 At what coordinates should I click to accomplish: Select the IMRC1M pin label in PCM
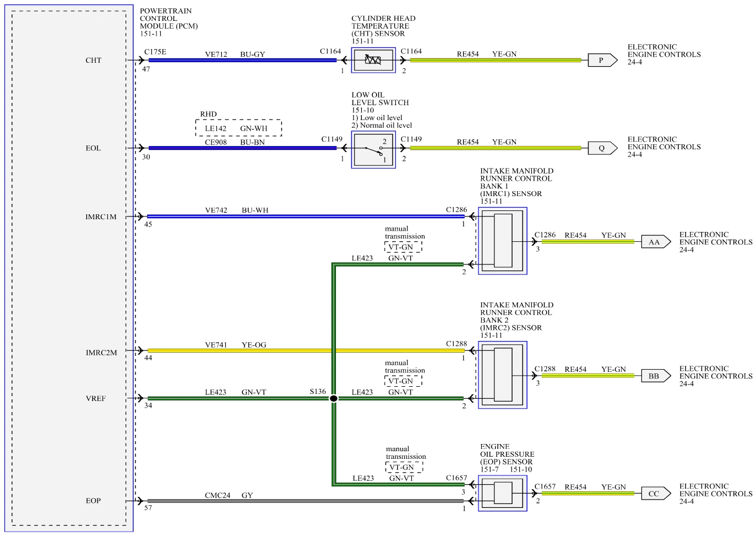coord(101,217)
